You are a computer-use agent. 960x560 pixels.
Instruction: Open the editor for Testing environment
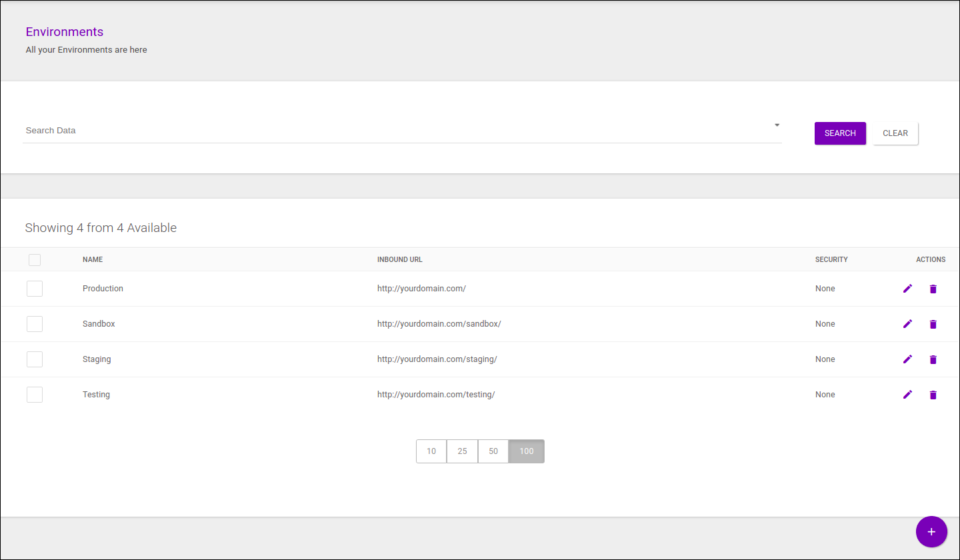pos(907,395)
